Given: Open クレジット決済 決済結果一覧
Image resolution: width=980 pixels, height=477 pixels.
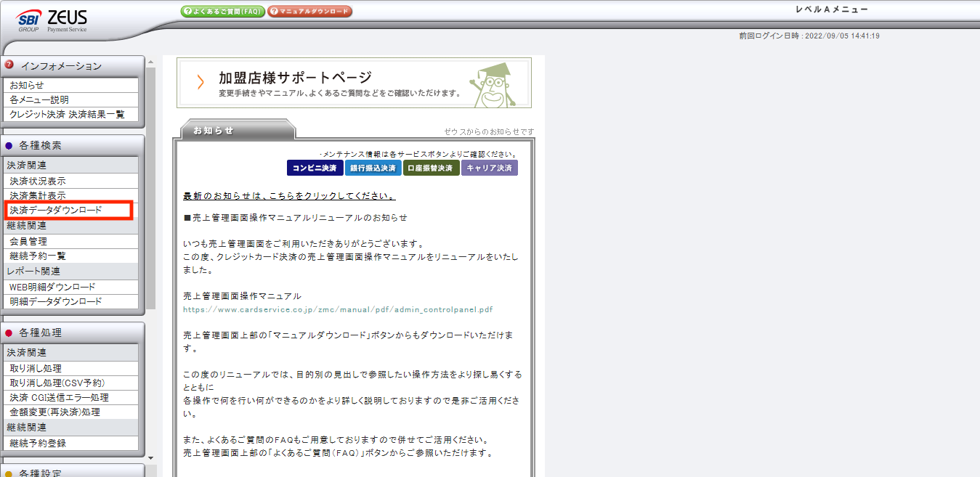Looking at the screenshot, I should pyautogui.click(x=70, y=114).
